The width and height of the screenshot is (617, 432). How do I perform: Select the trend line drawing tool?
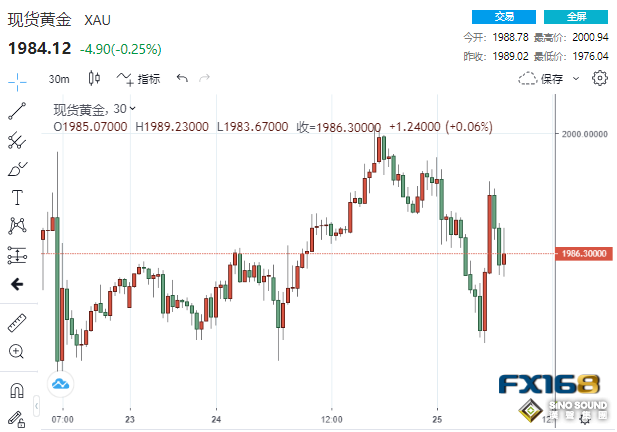[16, 111]
